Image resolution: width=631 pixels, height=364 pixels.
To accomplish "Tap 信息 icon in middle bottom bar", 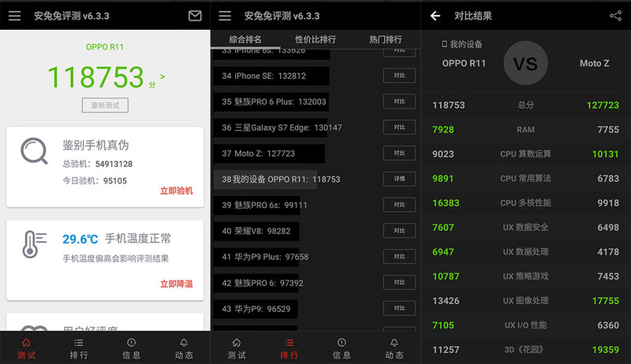I will click(x=342, y=343).
